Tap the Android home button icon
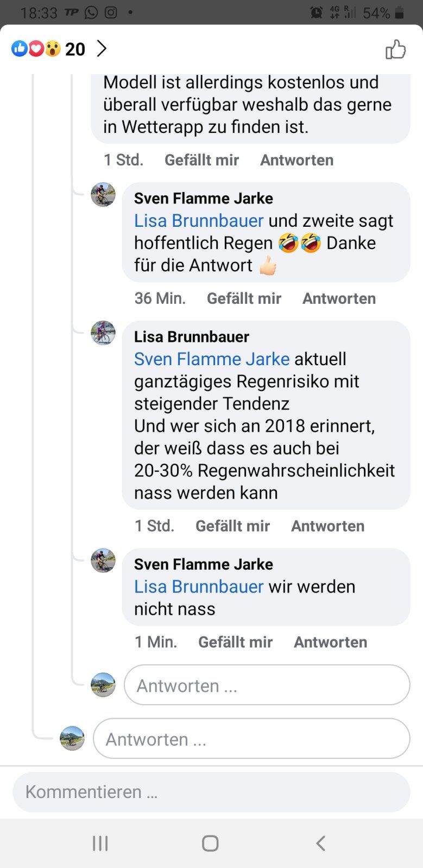 click(210, 843)
